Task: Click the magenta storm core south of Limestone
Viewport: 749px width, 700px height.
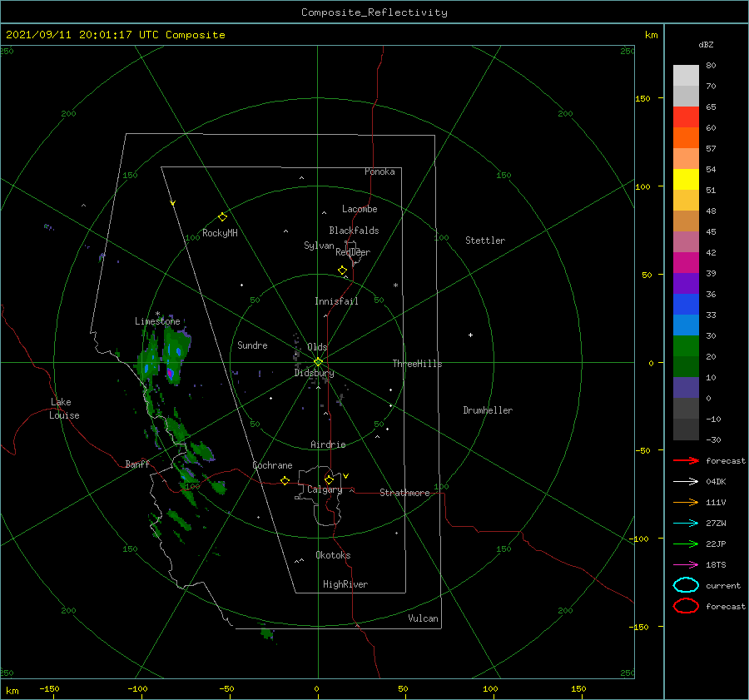Action: click(x=170, y=373)
